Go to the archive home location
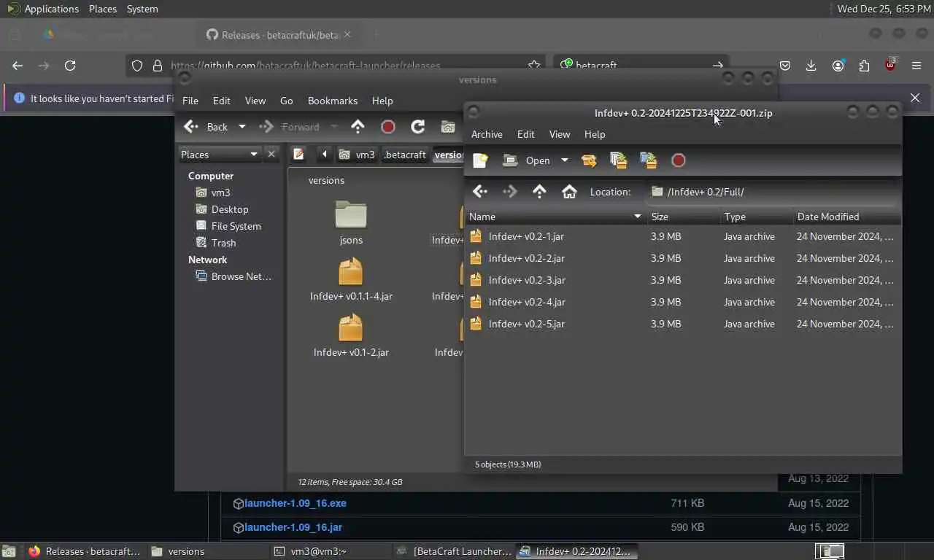The height and width of the screenshot is (560, 934). click(x=569, y=192)
